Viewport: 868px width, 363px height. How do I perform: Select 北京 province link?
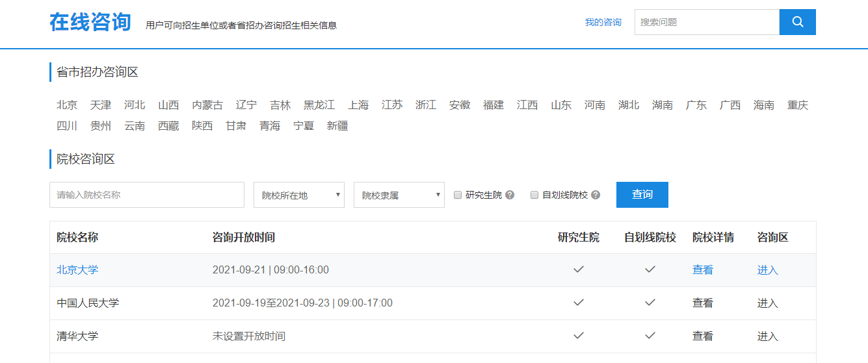[x=67, y=105]
